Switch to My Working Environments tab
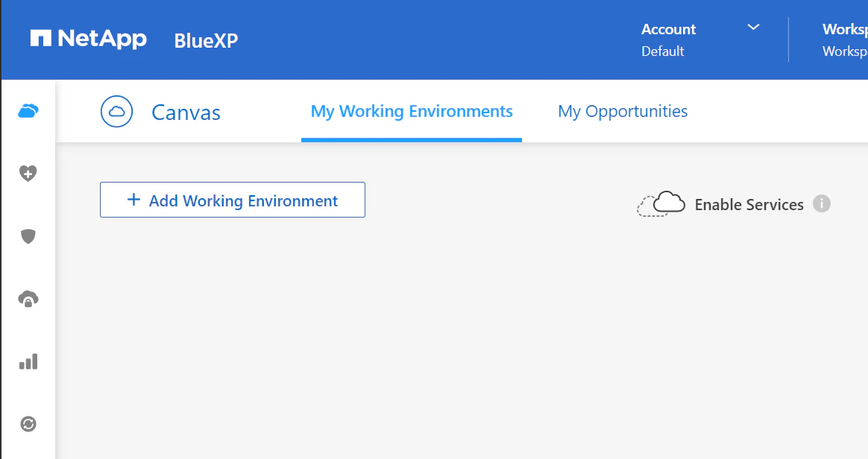868x459 pixels. 412,112
